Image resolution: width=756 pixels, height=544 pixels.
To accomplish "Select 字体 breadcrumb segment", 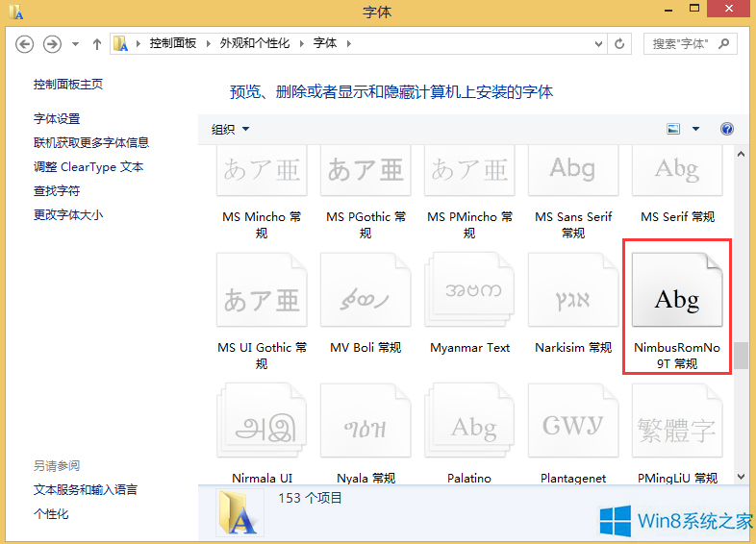I will (324, 43).
